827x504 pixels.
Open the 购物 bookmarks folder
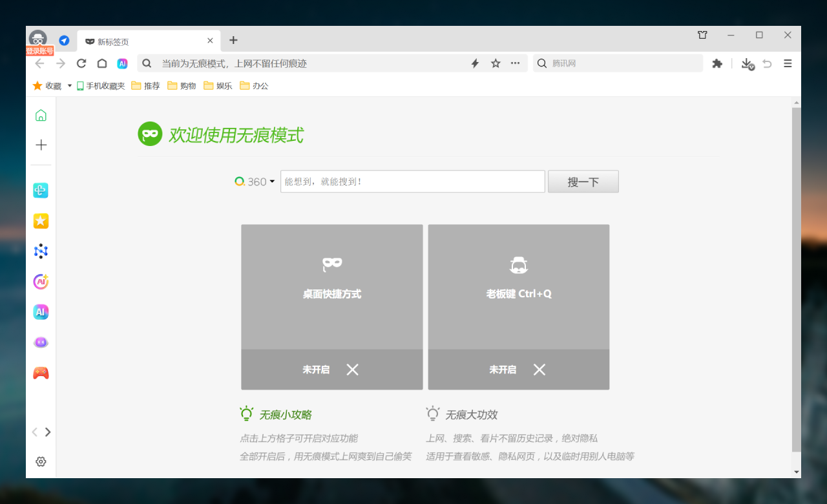pyautogui.click(x=182, y=85)
